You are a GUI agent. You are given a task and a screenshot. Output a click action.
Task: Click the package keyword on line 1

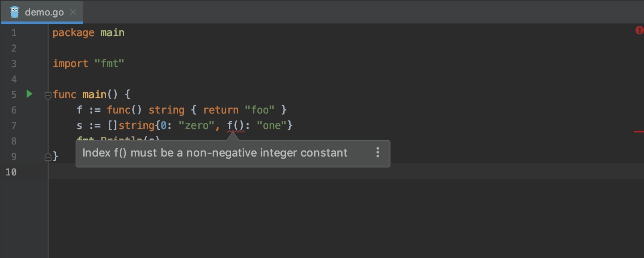coord(73,33)
